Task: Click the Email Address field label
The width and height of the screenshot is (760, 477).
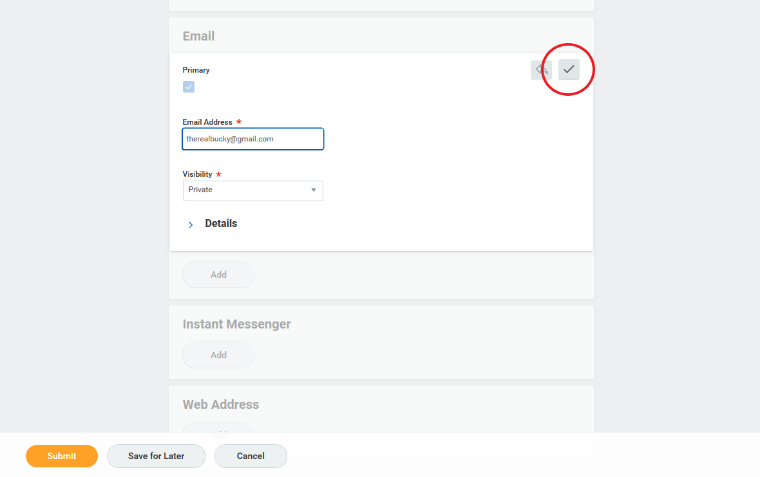Action: 207,122
